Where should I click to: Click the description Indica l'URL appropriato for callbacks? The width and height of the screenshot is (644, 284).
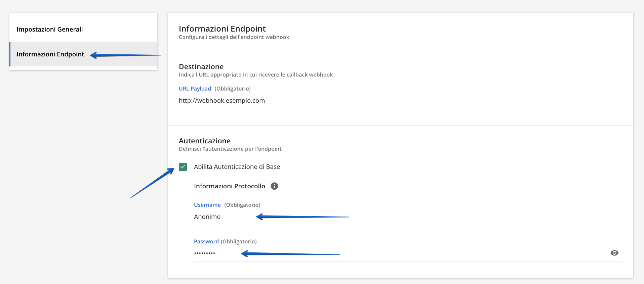256,75
